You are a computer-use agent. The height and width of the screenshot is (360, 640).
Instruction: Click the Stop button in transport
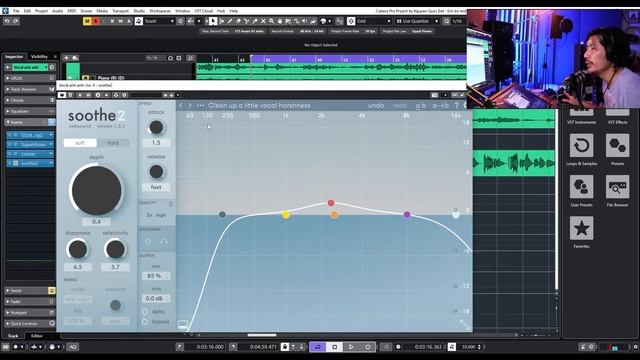(334, 347)
